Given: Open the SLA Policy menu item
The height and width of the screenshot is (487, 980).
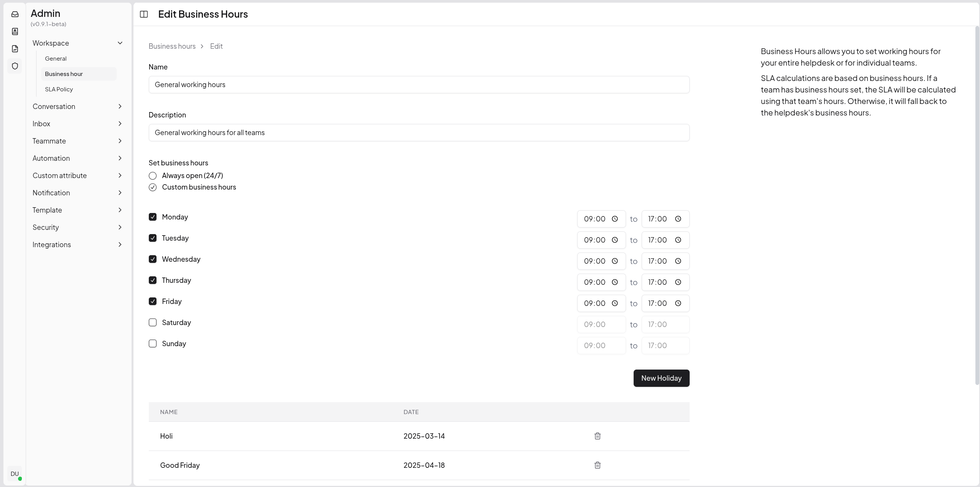Looking at the screenshot, I should pyautogui.click(x=59, y=89).
